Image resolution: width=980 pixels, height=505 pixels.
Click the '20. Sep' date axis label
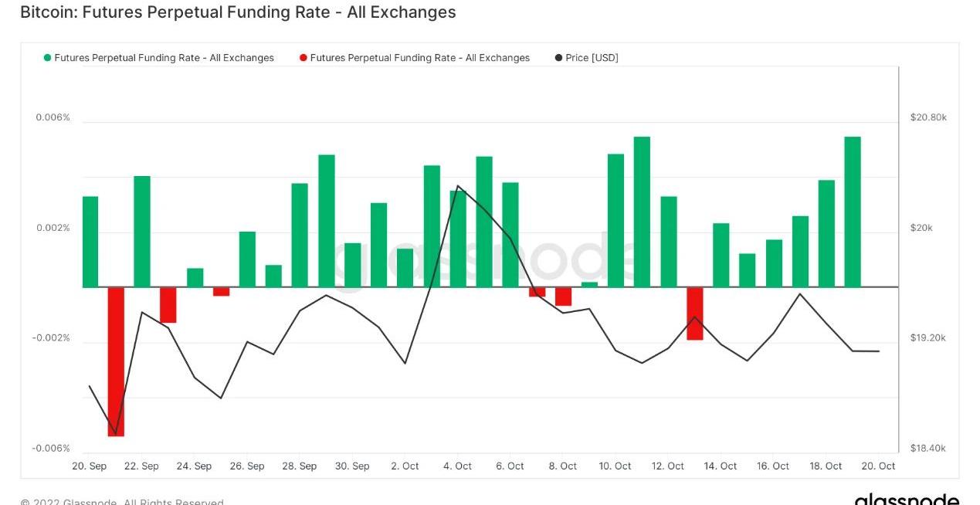[90, 466]
